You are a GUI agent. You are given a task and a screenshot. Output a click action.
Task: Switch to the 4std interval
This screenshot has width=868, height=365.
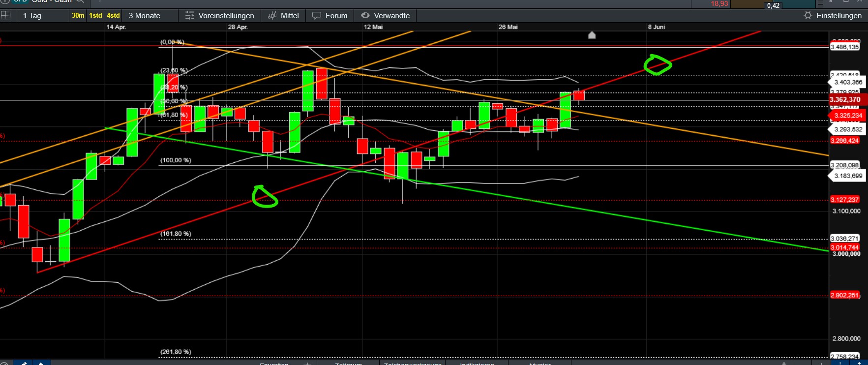113,16
